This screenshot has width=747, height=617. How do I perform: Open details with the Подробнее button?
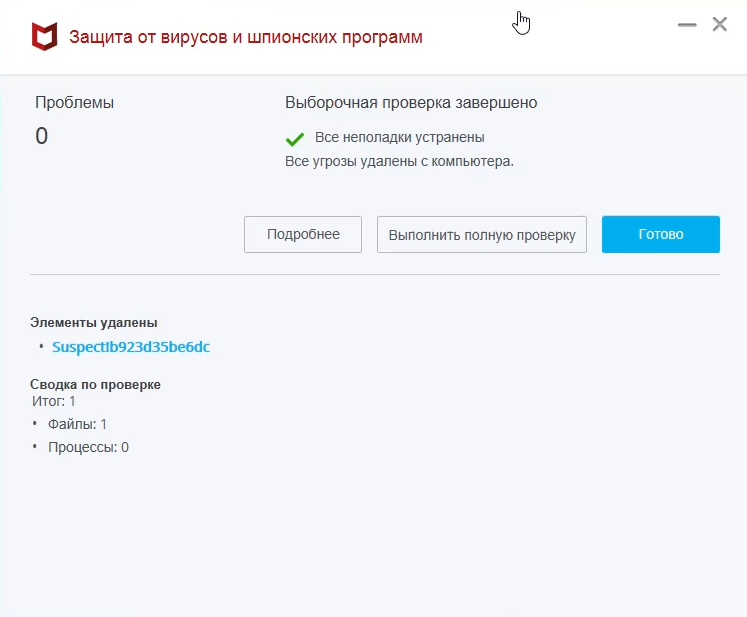pos(303,235)
